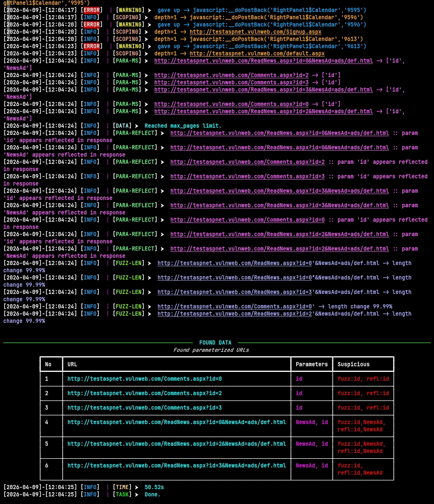Select table row 5 URL ReadNews.aspx?id=2

[x=177, y=444]
